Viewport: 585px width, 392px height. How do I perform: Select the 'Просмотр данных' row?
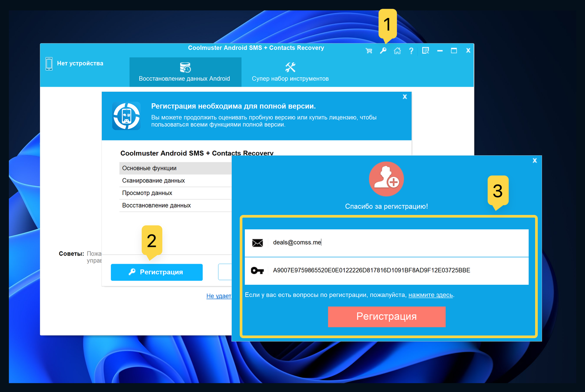pos(175,193)
